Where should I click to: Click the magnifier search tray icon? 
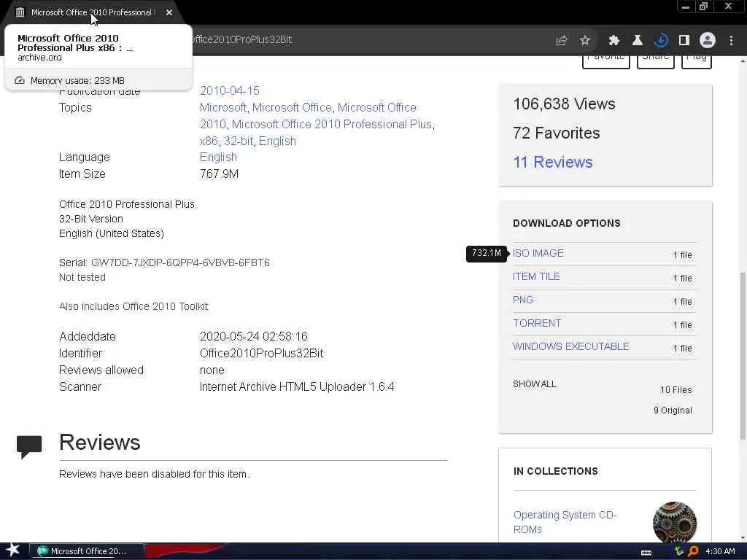click(x=693, y=551)
